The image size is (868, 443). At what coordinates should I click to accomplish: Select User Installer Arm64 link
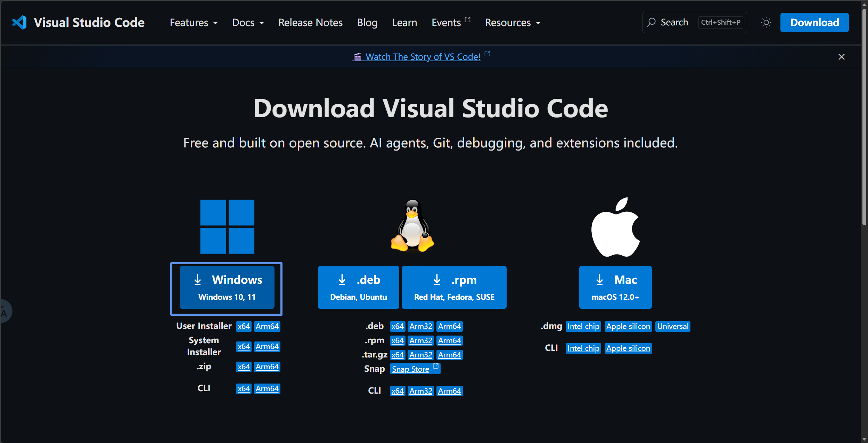[267, 326]
